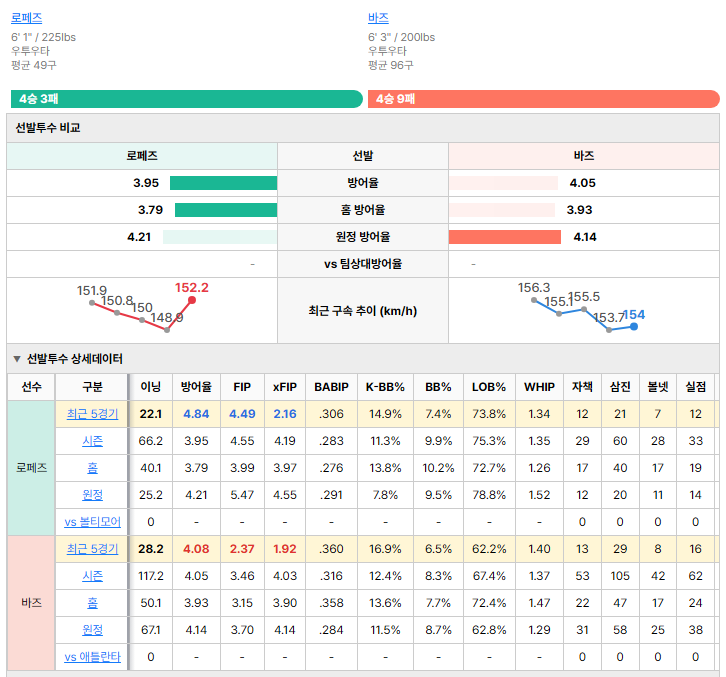Viewport: 726px width, 677px height.
Task: Click 바즈 4.14 원정 방어율 red bar
Action: pos(505,237)
